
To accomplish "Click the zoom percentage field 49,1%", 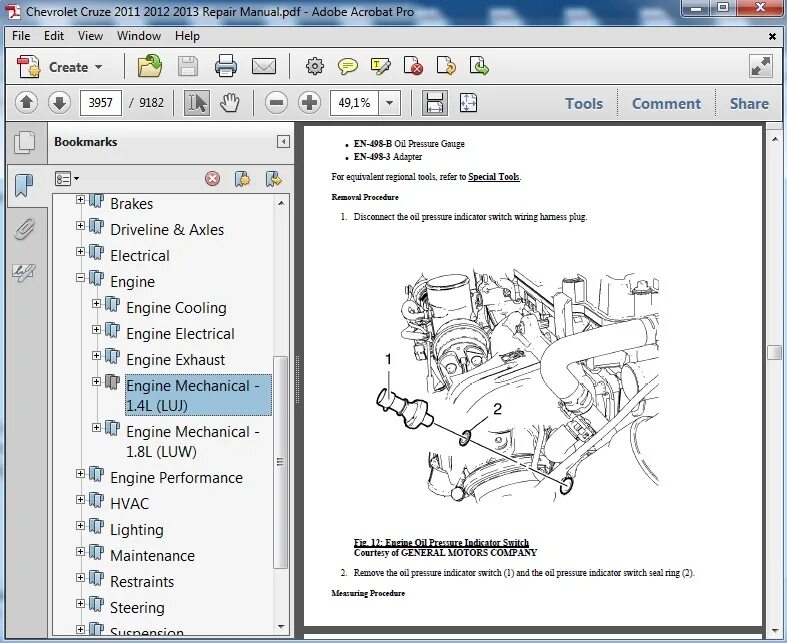I will coord(354,103).
